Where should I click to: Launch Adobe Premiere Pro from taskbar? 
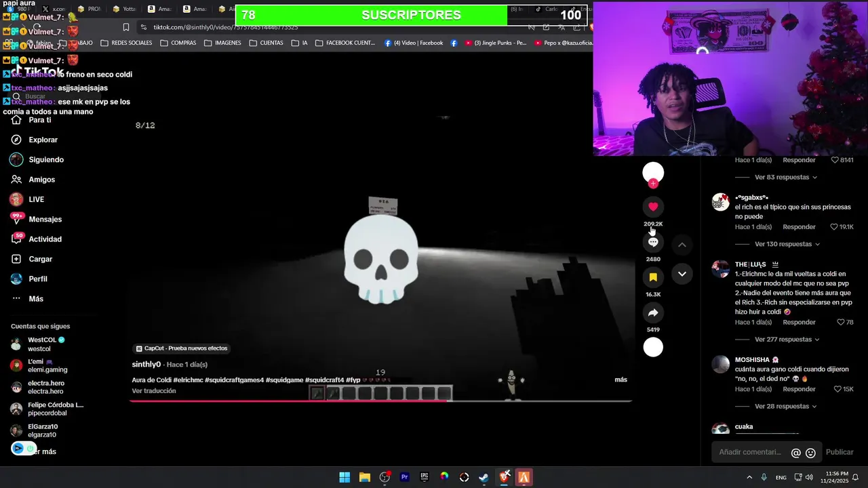coord(405,477)
